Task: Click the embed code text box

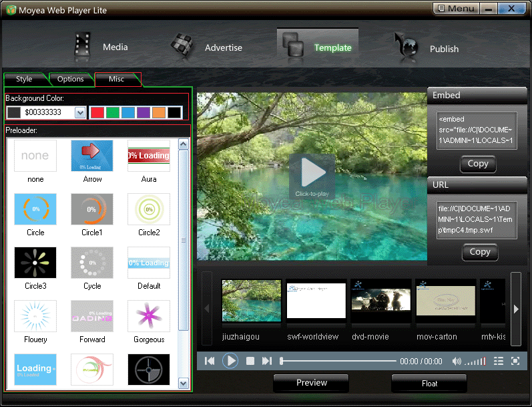Action: tap(477, 131)
